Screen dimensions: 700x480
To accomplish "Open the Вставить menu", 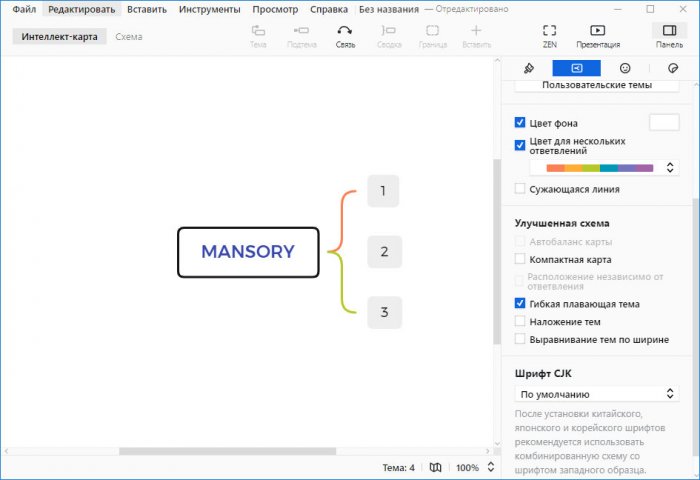I will pos(147,9).
